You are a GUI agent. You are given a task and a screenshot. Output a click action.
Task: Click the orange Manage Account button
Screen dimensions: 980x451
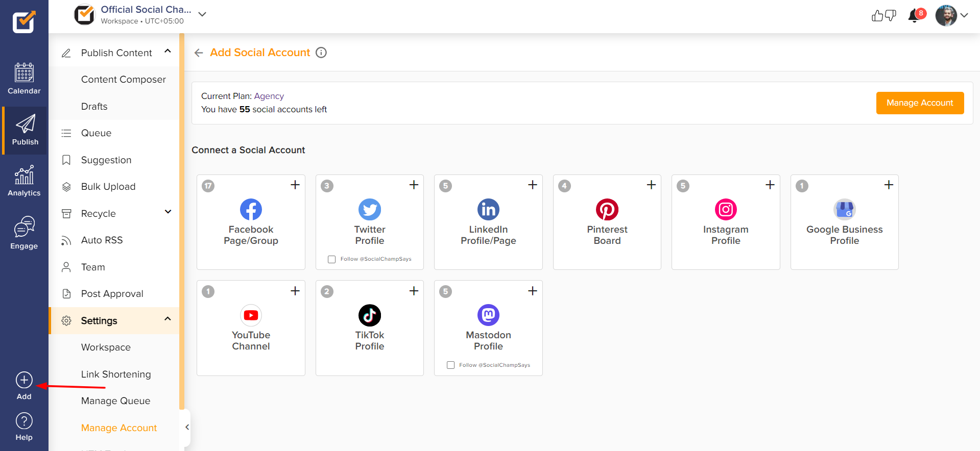[920, 103]
